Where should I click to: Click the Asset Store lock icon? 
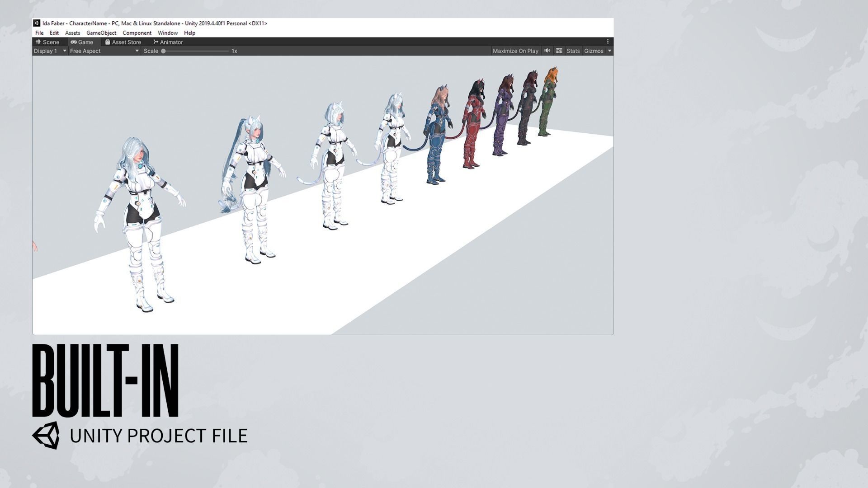(108, 42)
